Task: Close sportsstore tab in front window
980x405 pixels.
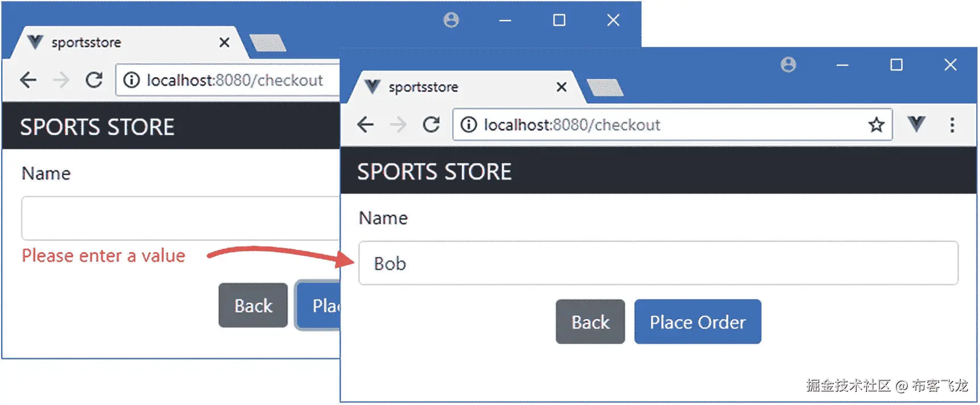Action: [x=561, y=87]
